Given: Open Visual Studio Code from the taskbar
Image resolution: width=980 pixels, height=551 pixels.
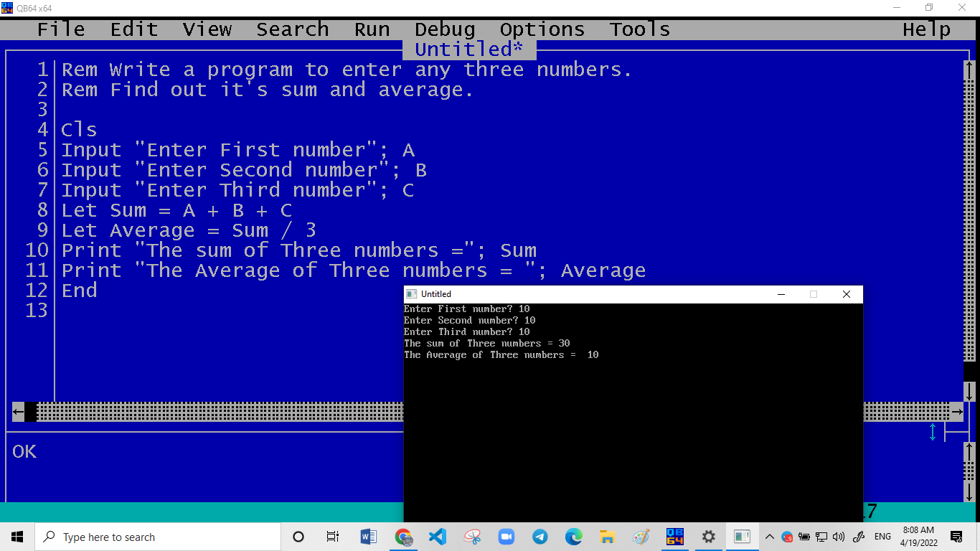Looking at the screenshot, I should (438, 537).
